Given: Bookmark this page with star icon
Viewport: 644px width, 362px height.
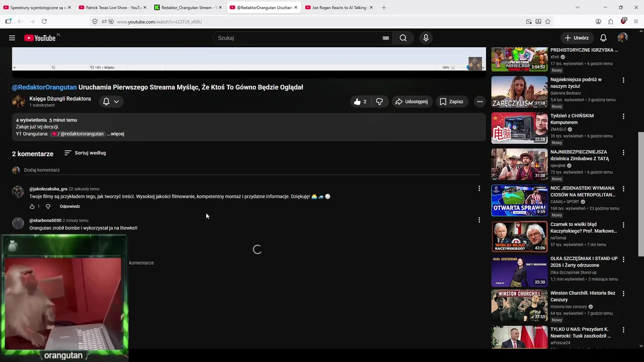Looking at the screenshot, I should 548,22.
